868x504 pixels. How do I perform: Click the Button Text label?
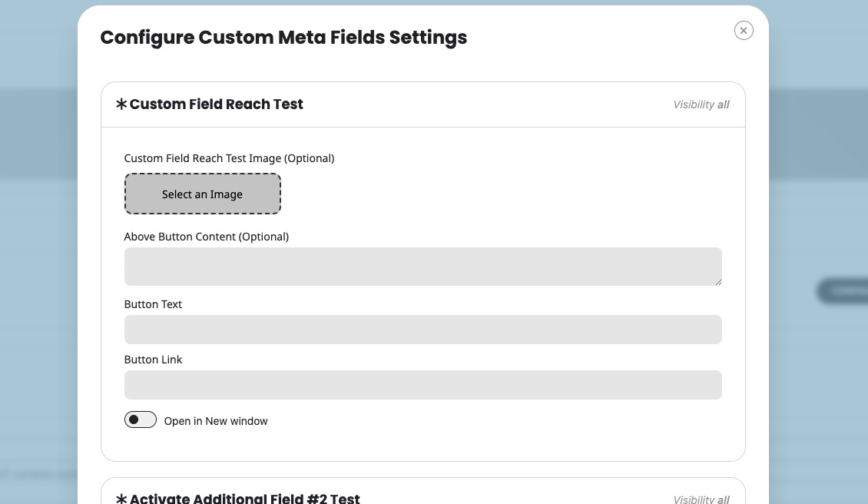click(x=153, y=304)
